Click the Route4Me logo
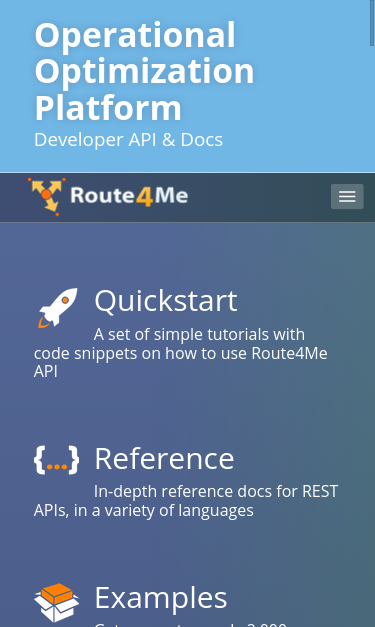This screenshot has width=375, height=627. click(108, 196)
